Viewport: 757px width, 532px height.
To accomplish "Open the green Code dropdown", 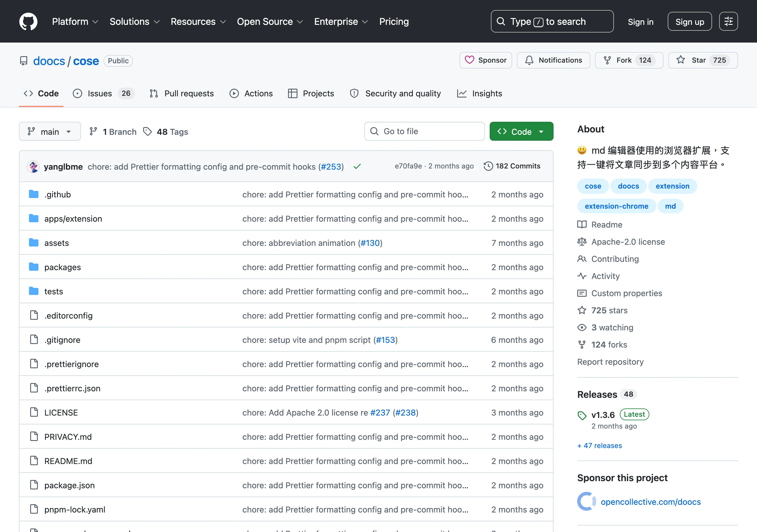I will pos(521,132).
